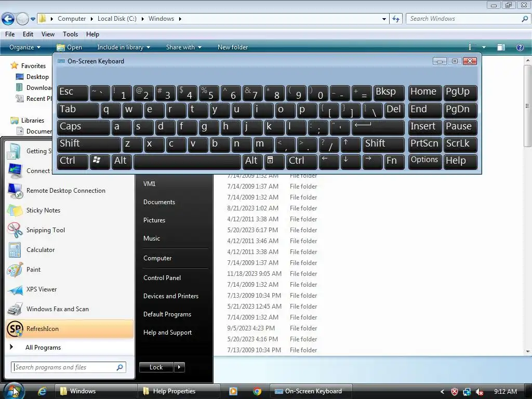Click the refresh button beside address bar
Image resolution: width=532 pixels, height=399 pixels.
(x=395, y=19)
